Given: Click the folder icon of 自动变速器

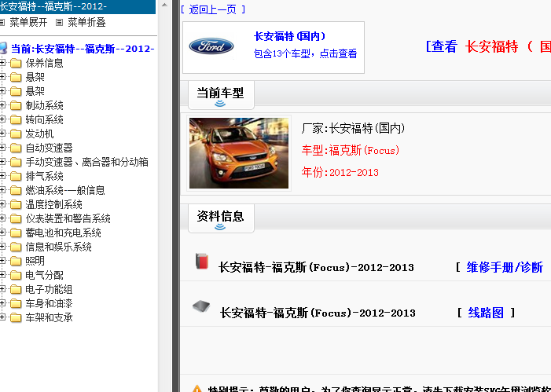Looking at the screenshot, I should click(x=16, y=148).
